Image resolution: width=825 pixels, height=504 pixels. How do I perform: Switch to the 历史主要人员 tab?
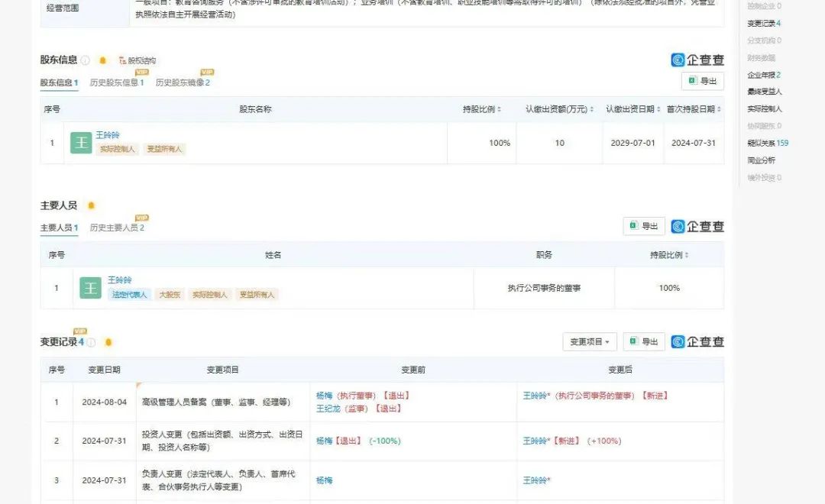117,228
